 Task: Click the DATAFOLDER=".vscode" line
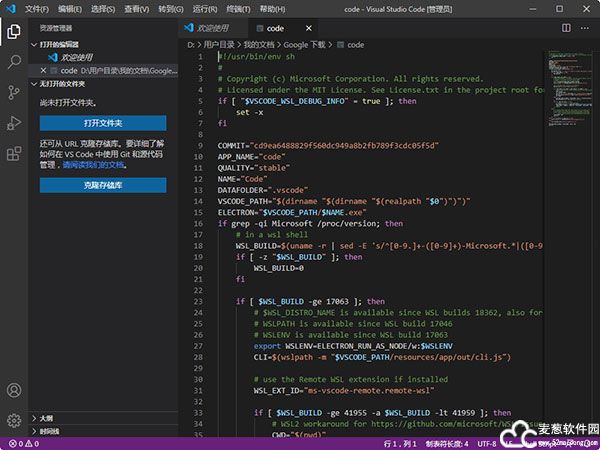[x=263, y=190]
